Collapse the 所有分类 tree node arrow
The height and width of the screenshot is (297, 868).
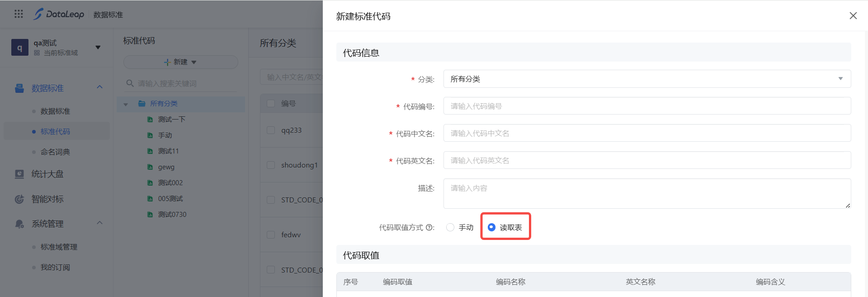(126, 104)
